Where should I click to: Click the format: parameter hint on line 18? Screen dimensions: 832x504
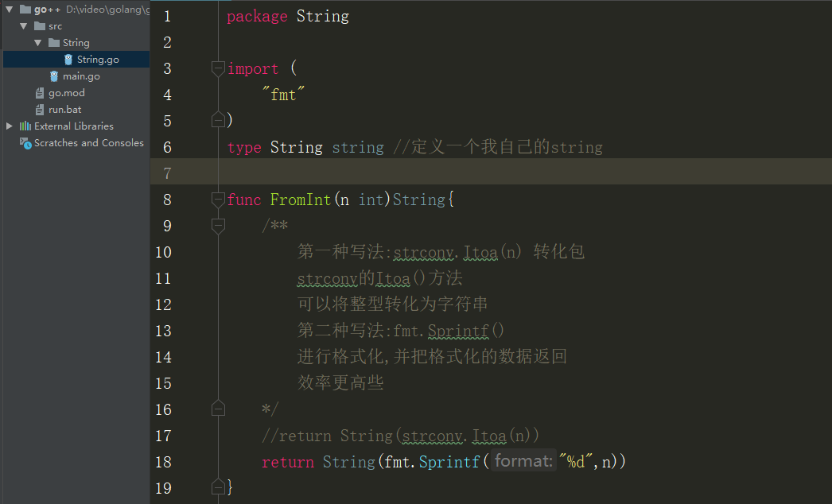523,461
